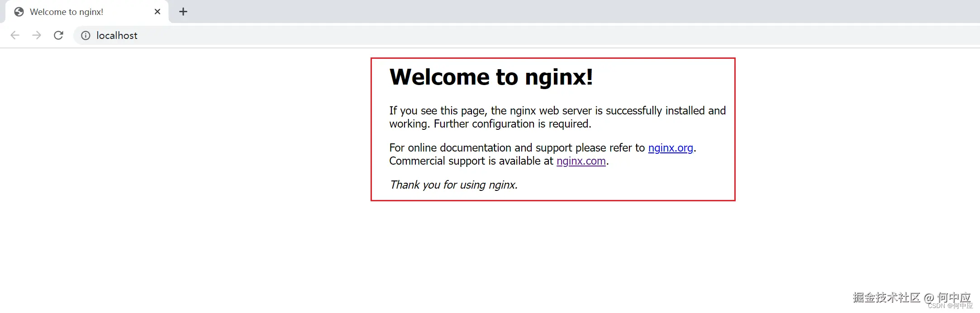Click 'Commercial support is available at' text

click(x=471, y=161)
